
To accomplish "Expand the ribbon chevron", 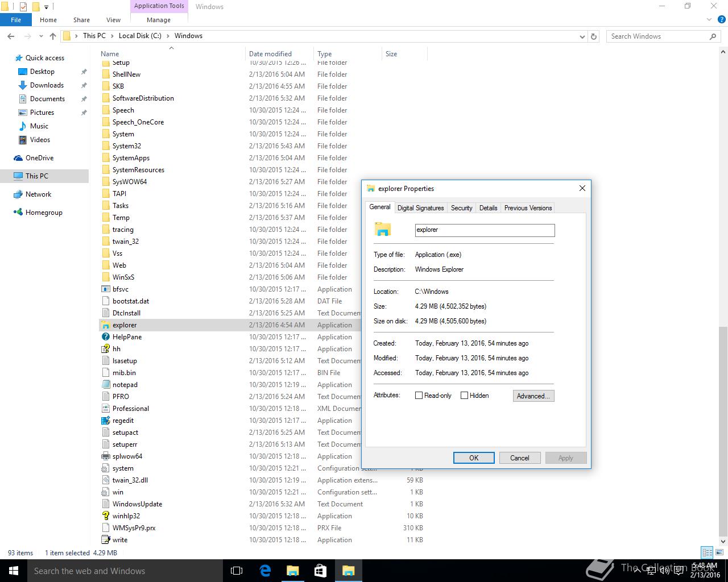I will (709, 20).
